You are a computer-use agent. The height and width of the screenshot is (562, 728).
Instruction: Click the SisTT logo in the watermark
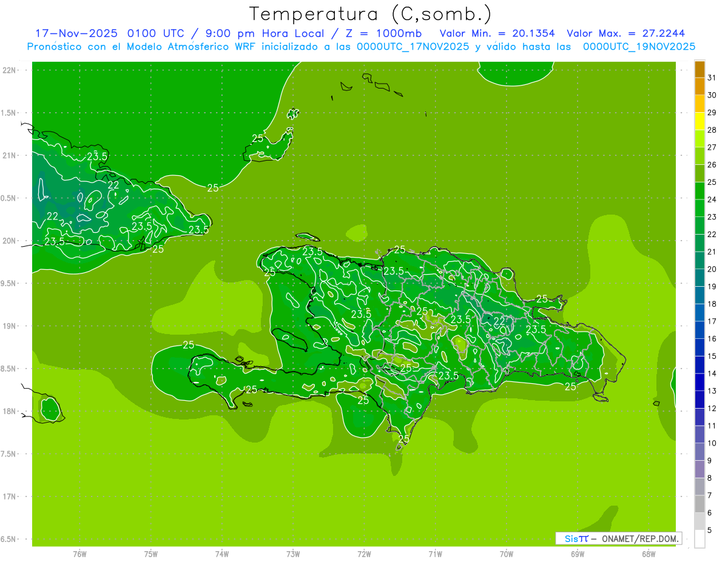pos(576,538)
